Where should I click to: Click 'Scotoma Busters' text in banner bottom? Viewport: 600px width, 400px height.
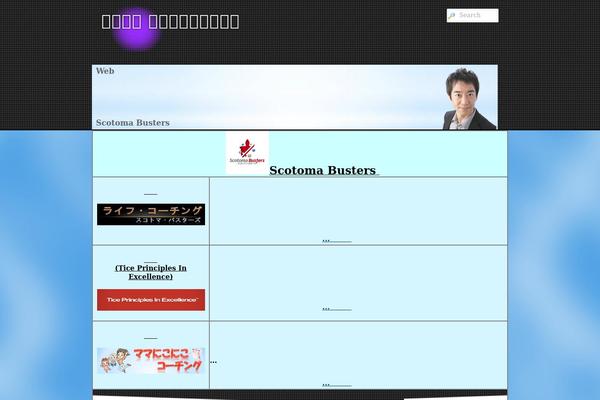click(x=132, y=122)
